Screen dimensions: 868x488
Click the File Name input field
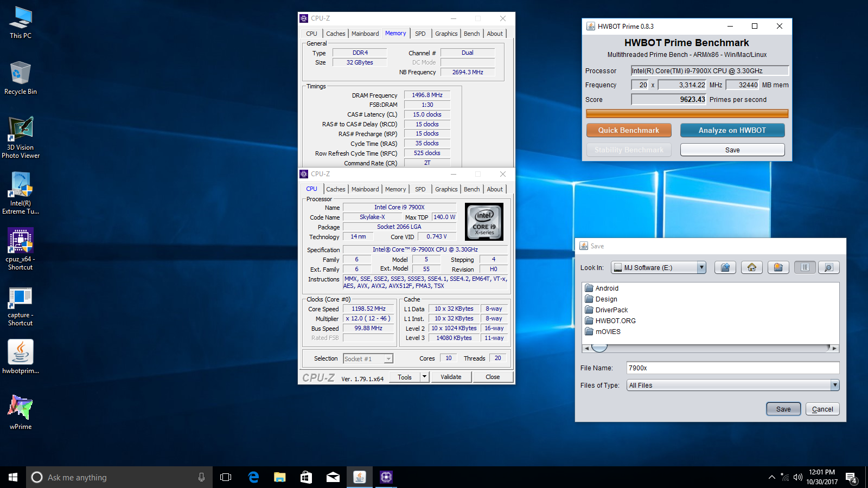[733, 368]
